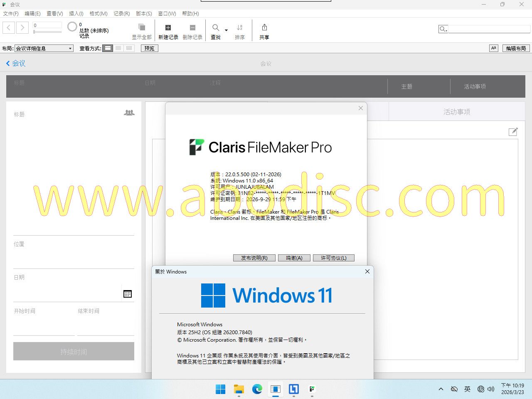Open the quick search options dropdown
The width and height of the screenshot is (532, 399).
[x=443, y=29]
